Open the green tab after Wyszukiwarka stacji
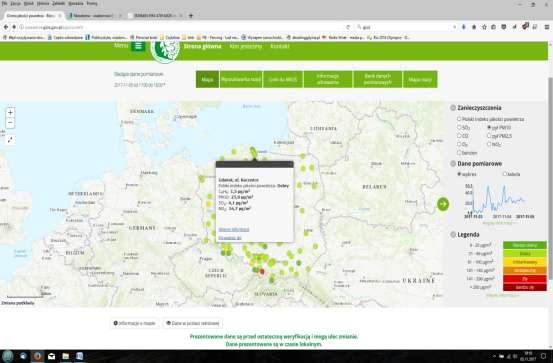The height and width of the screenshot is (363, 553). (283, 79)
